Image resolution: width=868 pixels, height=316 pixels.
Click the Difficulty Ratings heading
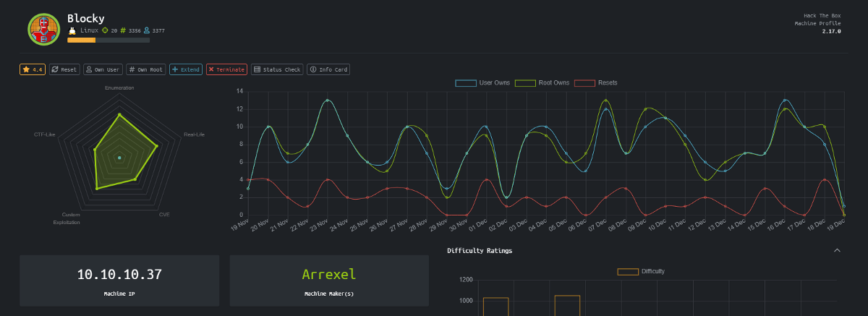pyautogui.click(x=480, y=251)
